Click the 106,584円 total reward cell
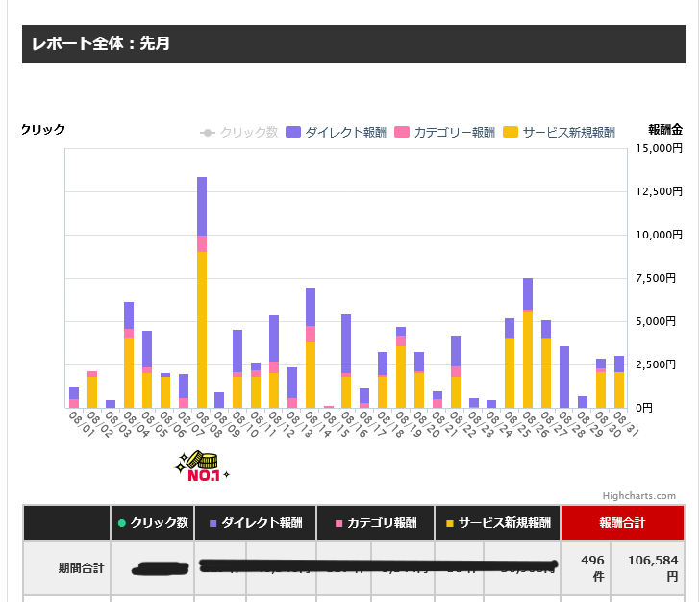This screenshot has height=602, width=700. coord(647,567)
